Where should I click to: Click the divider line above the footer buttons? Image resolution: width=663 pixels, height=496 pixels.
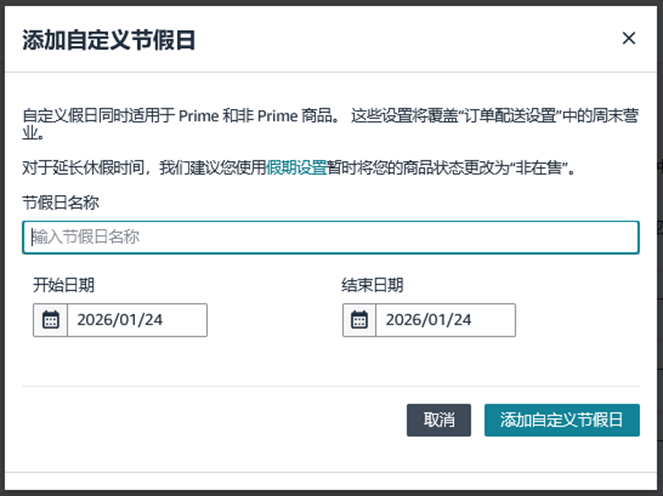pos(330,384)
